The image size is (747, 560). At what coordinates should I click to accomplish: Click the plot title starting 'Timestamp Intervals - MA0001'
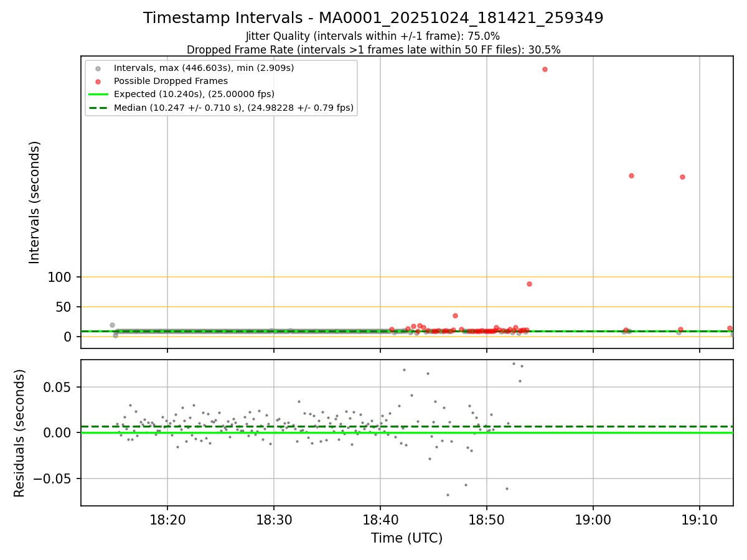tap(374, 18)
